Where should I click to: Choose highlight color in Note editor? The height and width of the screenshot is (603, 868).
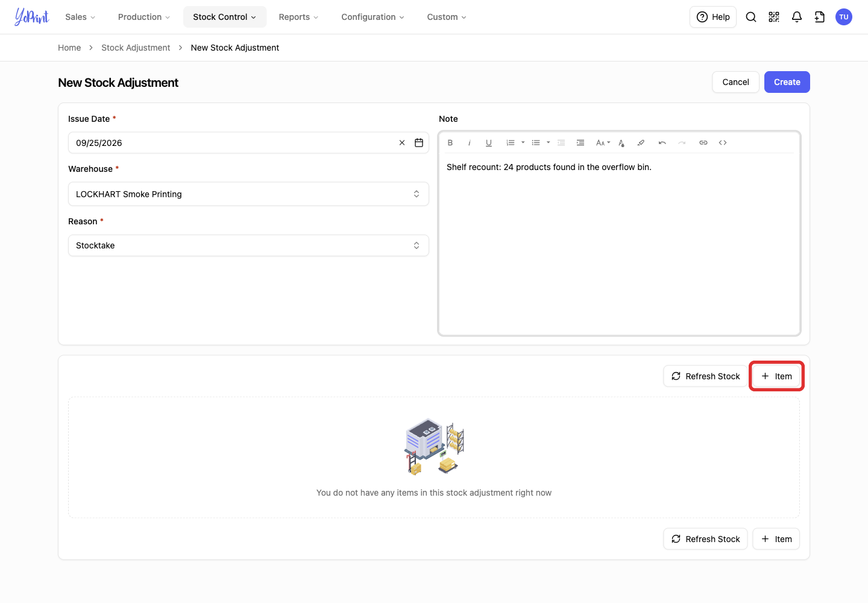[x=641, y=143]
